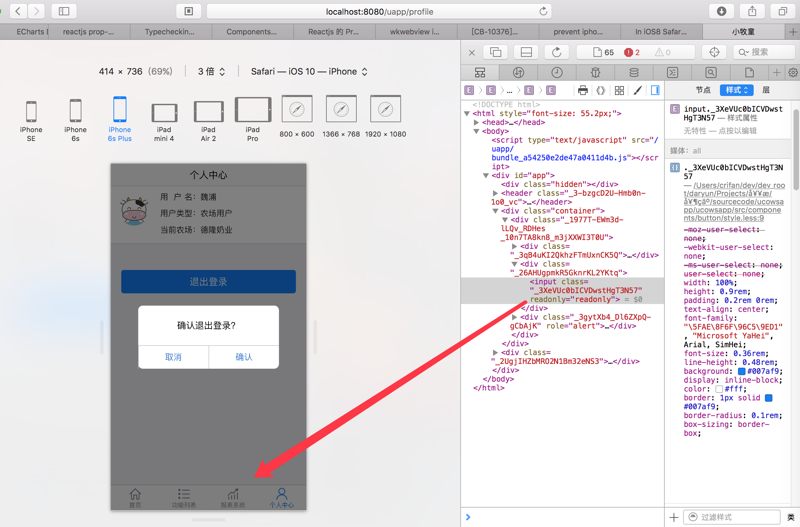Switch to the Typecheckin... browser tab
Screen dimensions: 800x527
point(171,32)
